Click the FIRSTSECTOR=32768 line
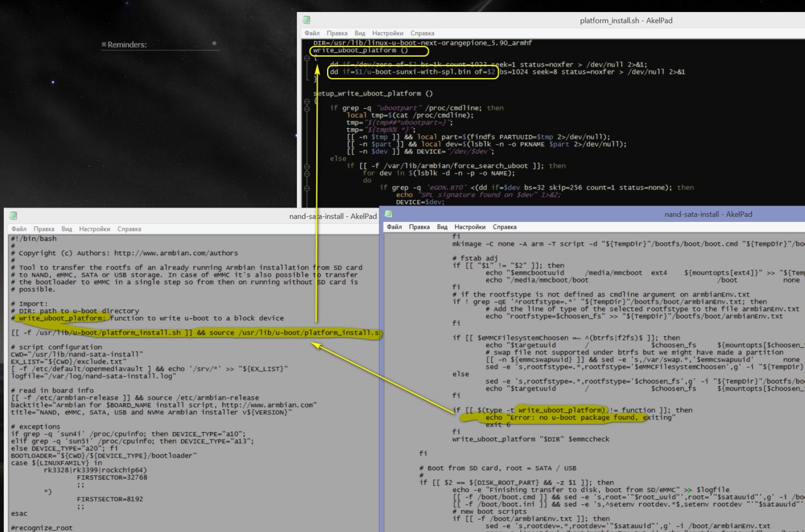This screenshot has height=532, width=805. [x=113, y=477]
